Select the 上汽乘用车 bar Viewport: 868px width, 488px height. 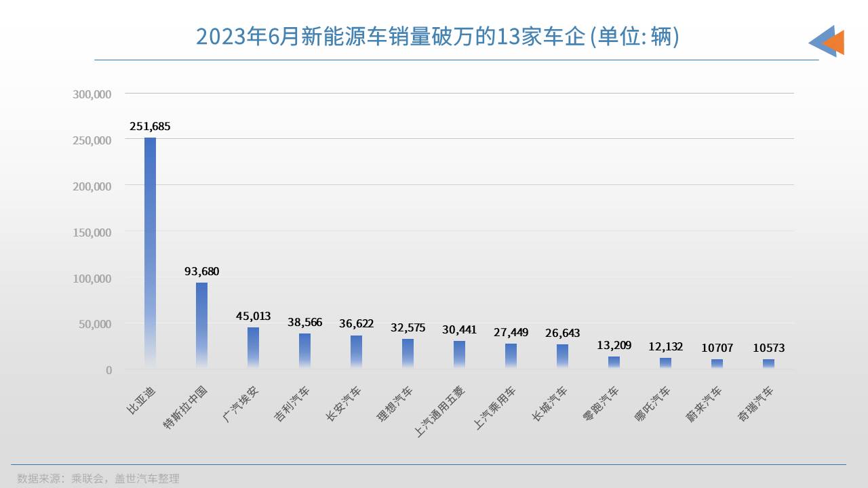click(x=511, y=357)
